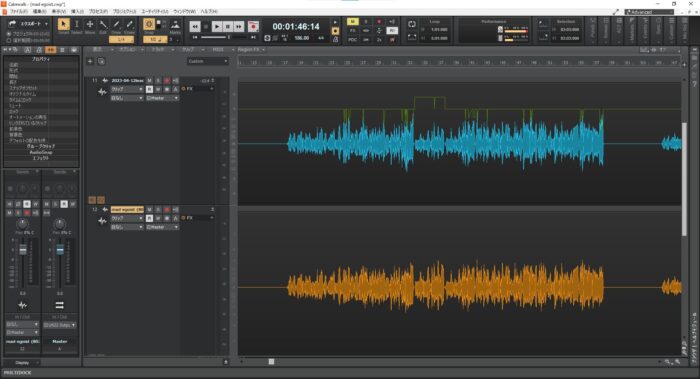The image size is (700, 379).
Task: Open the Custom track control dropdown
Action: tap(208, 61)
